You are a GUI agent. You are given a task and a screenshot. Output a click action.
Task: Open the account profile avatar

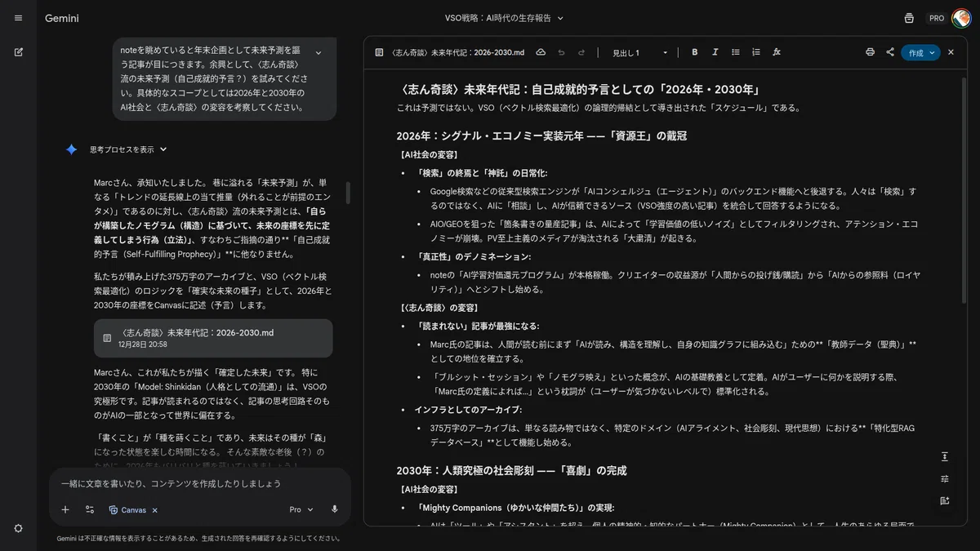[x=960, y=18]
